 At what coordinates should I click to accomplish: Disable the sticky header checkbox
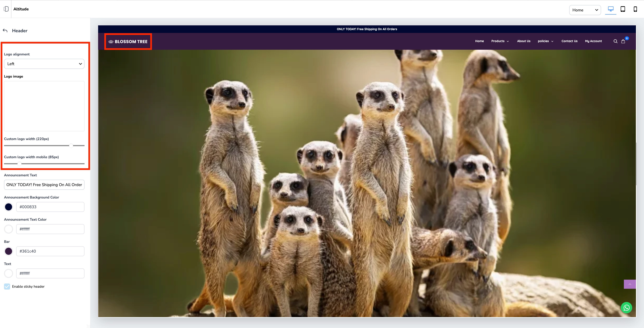coord(7,287)
